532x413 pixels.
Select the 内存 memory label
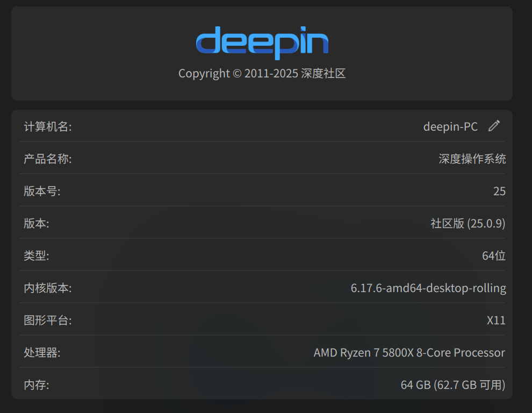click(x=37, y=385)
